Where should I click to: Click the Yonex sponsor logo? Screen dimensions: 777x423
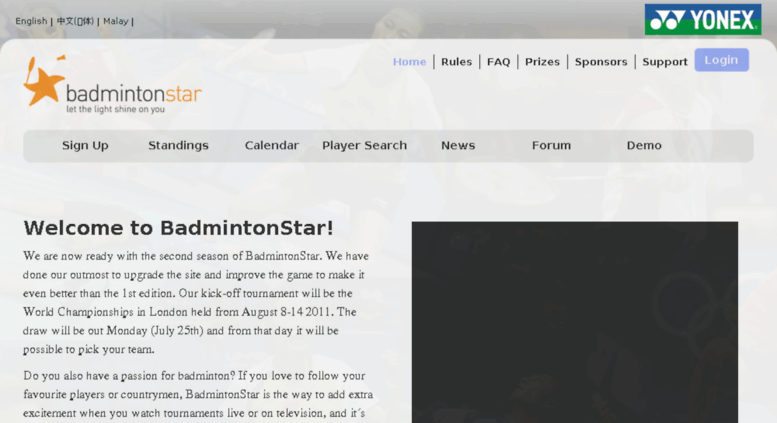(703, 20)
